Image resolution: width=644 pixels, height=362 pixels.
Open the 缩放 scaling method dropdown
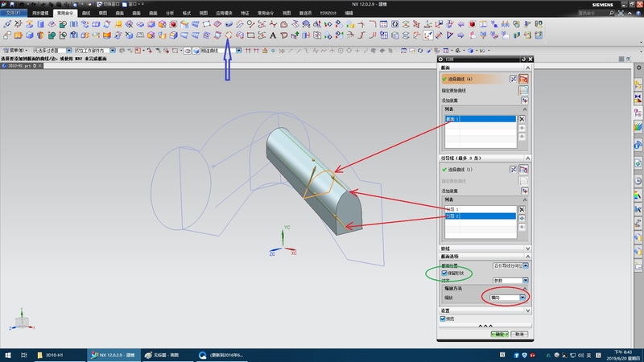(523, 298)
